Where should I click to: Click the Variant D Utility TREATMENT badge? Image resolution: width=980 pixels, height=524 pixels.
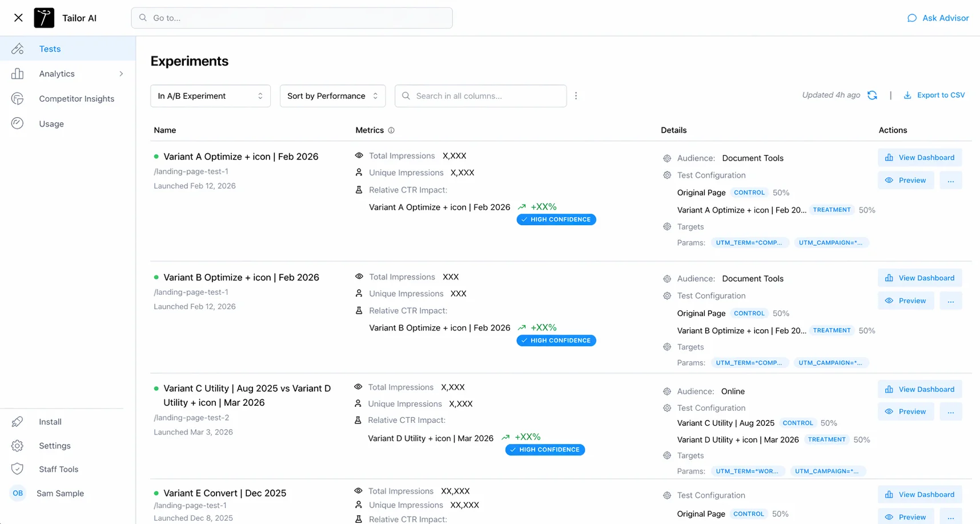pyautogui.click(x=826, y=439)
